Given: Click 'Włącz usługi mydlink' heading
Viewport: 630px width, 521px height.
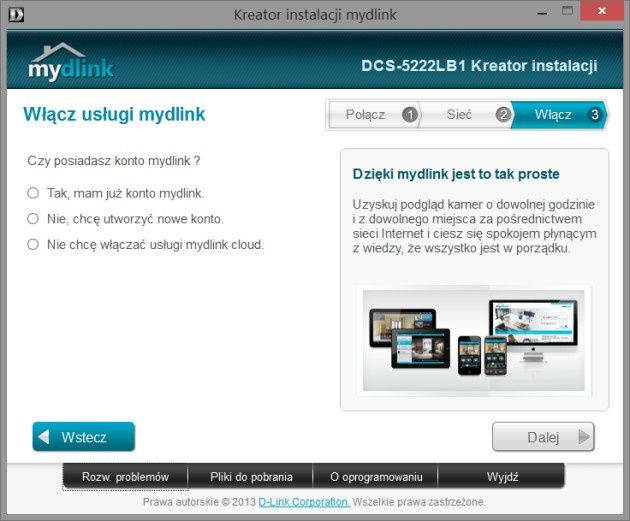Looking at the screenshot, I should [x=114, y=114].
